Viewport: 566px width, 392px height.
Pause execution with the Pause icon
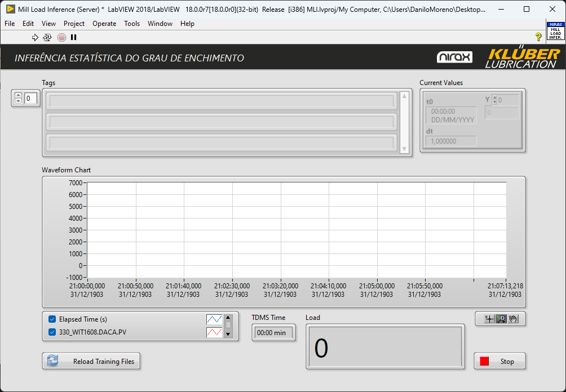tap(73, 37)
